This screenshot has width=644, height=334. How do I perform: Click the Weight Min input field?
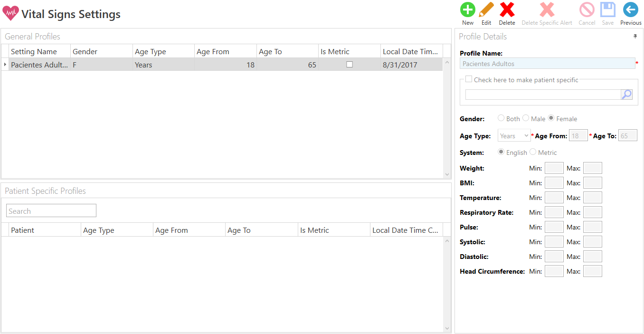click(554, 168)
